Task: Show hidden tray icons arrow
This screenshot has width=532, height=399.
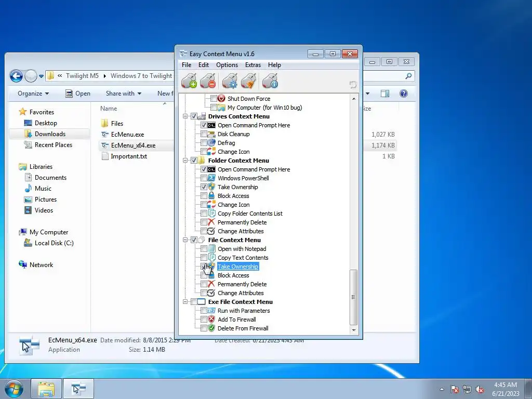Action: [x=442, y=389]
